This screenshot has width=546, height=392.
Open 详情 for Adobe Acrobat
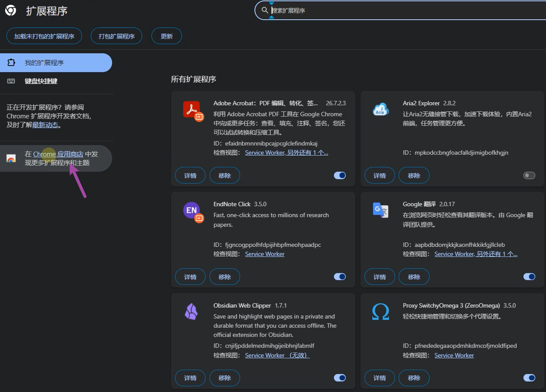coord(190,175)
